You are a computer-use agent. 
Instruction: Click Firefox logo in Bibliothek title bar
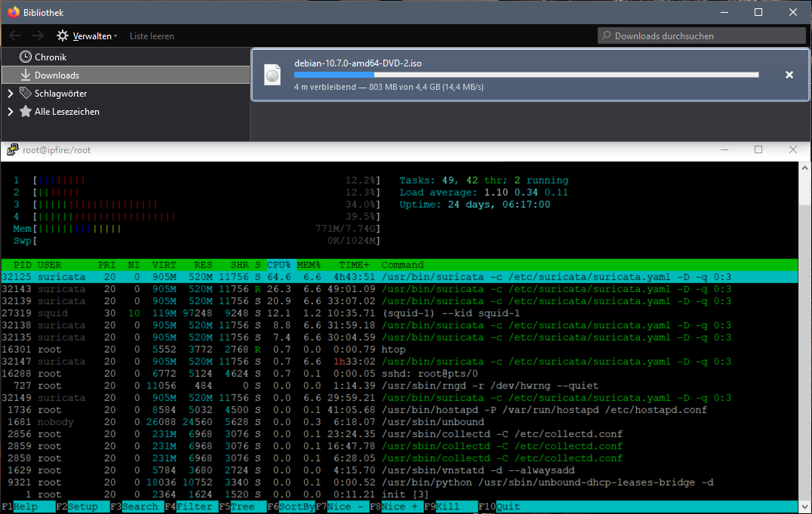[x=14, y=12]
